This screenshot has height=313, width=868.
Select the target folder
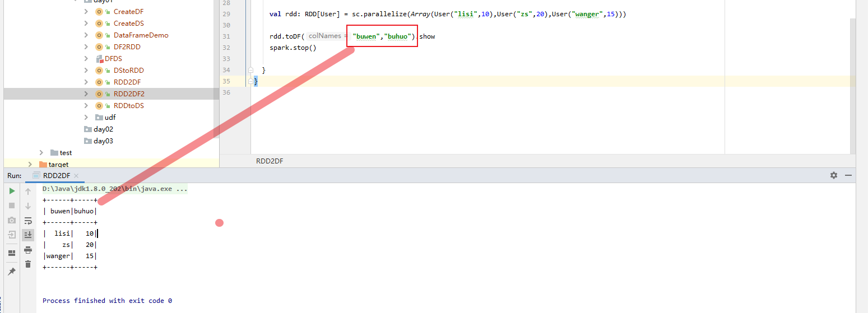(x=58, y=164)
